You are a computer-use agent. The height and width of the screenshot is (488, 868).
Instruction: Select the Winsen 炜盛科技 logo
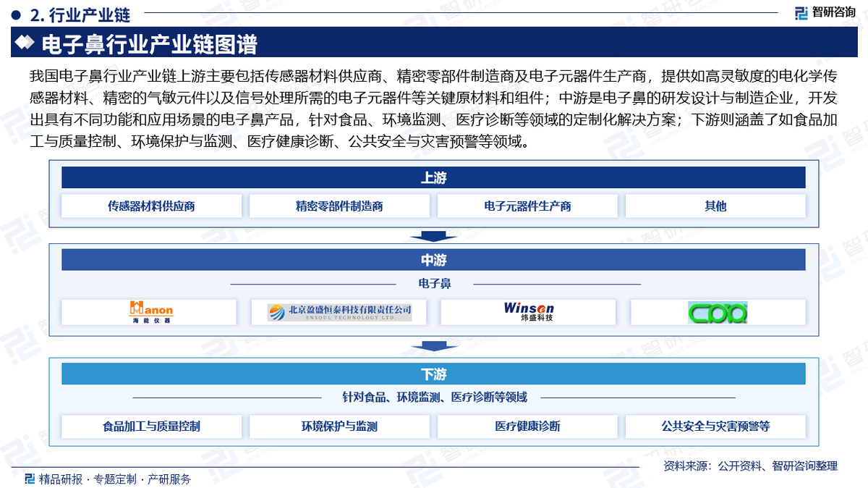[x=527, y=312]
